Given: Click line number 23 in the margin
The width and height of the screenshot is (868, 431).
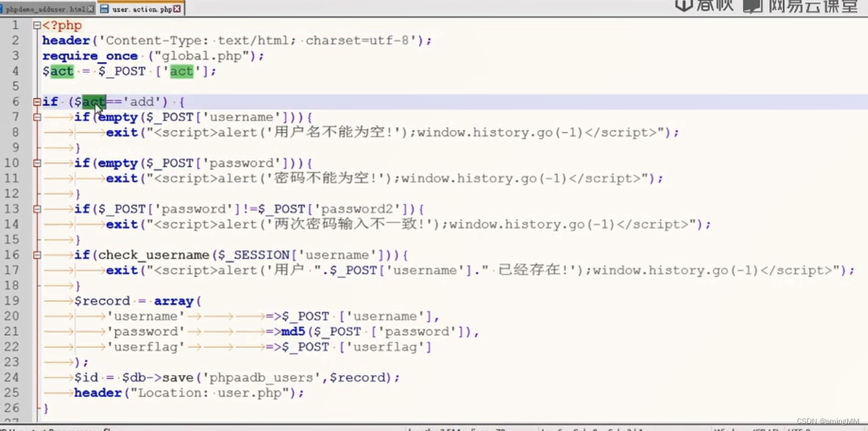Looking at the screenshot, I should pos(12,362).
